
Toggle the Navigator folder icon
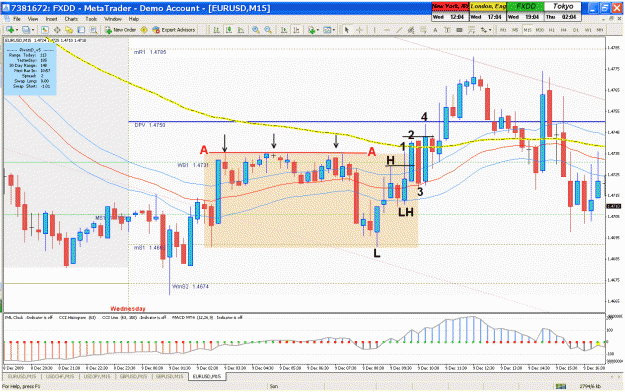pos(69,30)
